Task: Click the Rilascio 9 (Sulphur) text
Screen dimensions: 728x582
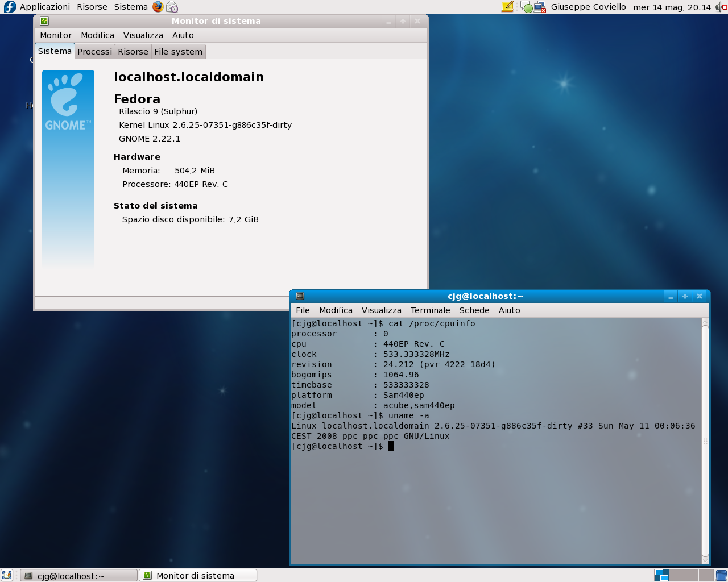Action: [x=158, y=111]
